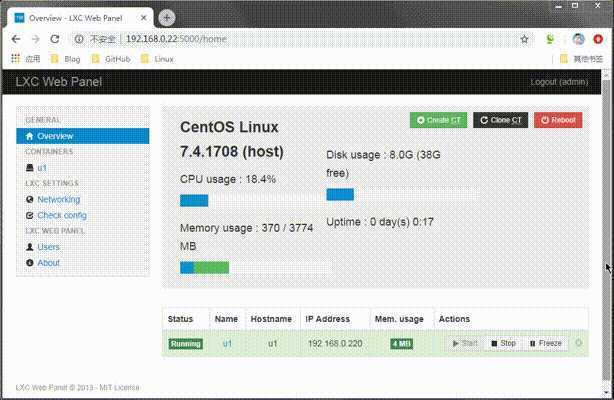Click the check icon beside Check config
The height and width of the screenshot is (400, 614).
tap(29, 215)
